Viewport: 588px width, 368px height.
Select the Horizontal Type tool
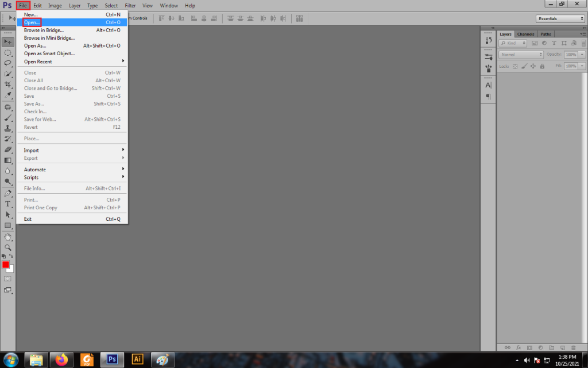coord(8,204)
